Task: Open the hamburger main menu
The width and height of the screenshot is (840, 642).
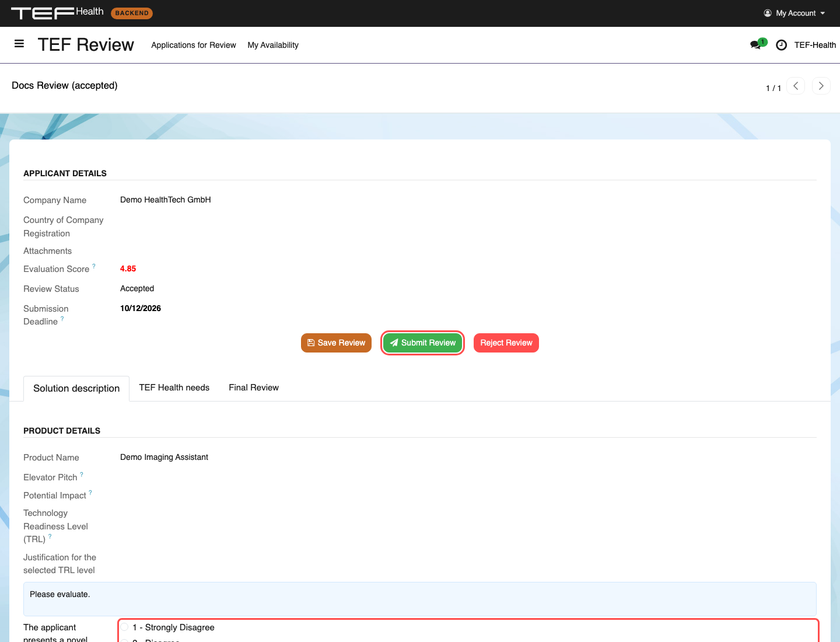Action: pyautogui.click(x=19, y=44)
